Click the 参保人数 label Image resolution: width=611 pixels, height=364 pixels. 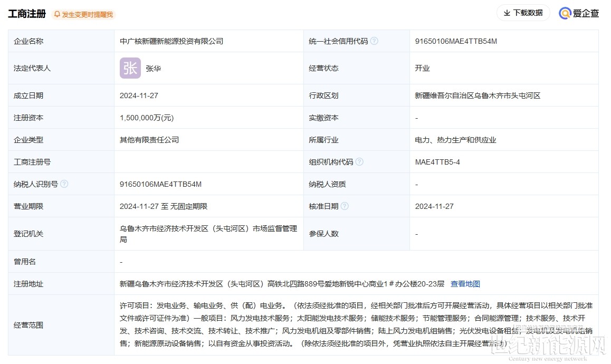[323, 234]
